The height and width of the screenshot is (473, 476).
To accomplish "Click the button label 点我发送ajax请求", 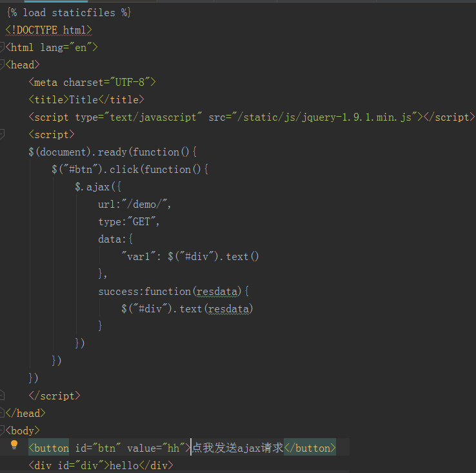I will (x=238, y=448).
